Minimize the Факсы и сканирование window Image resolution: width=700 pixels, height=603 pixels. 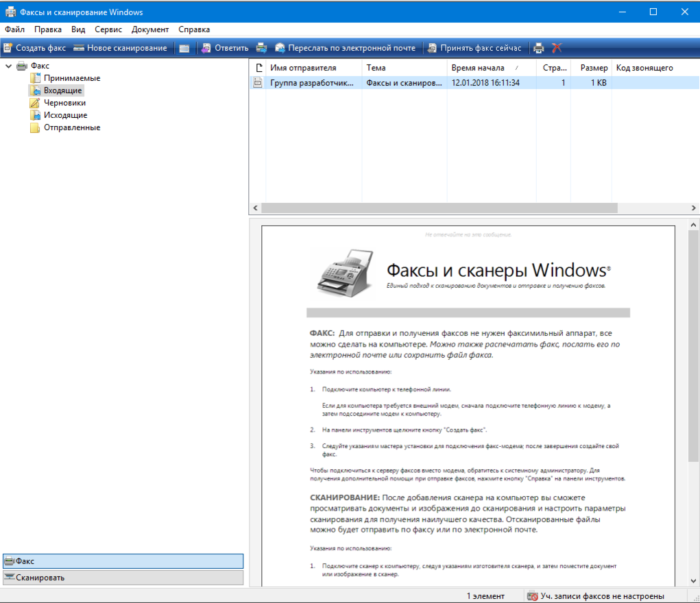[623, 12]
